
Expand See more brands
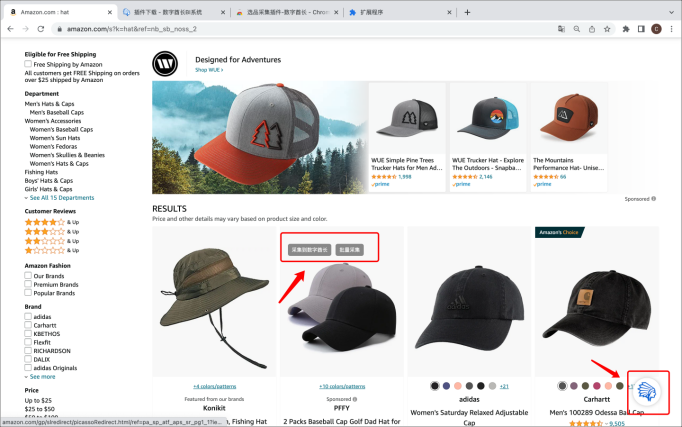(42, 377)
